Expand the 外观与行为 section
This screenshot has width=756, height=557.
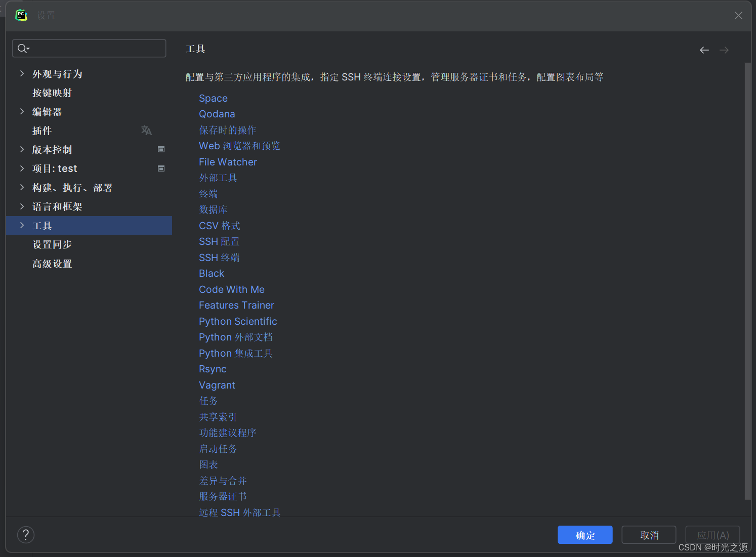(x=22, y=73)
